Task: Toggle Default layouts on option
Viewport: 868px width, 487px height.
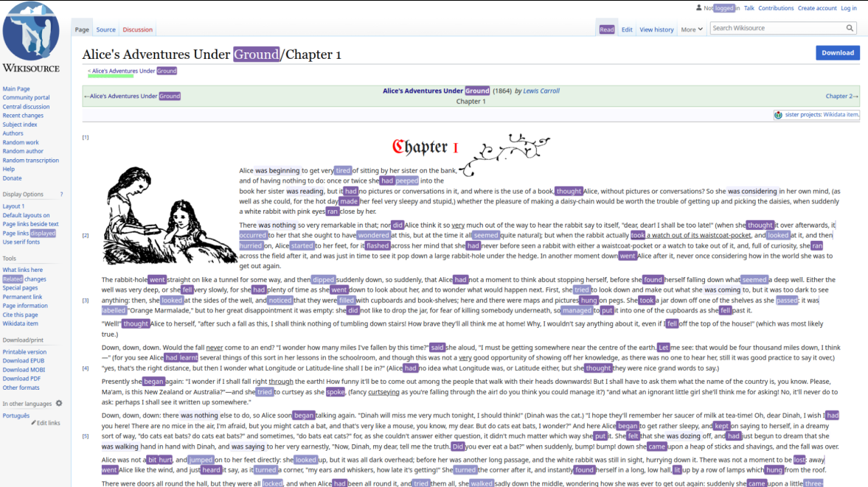Action: click(x=26, y=215)
